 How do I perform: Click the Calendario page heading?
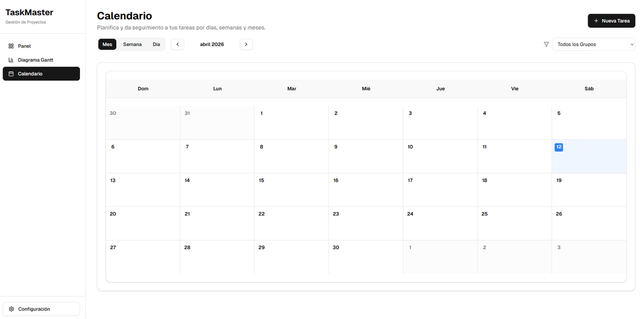(125, 16)
